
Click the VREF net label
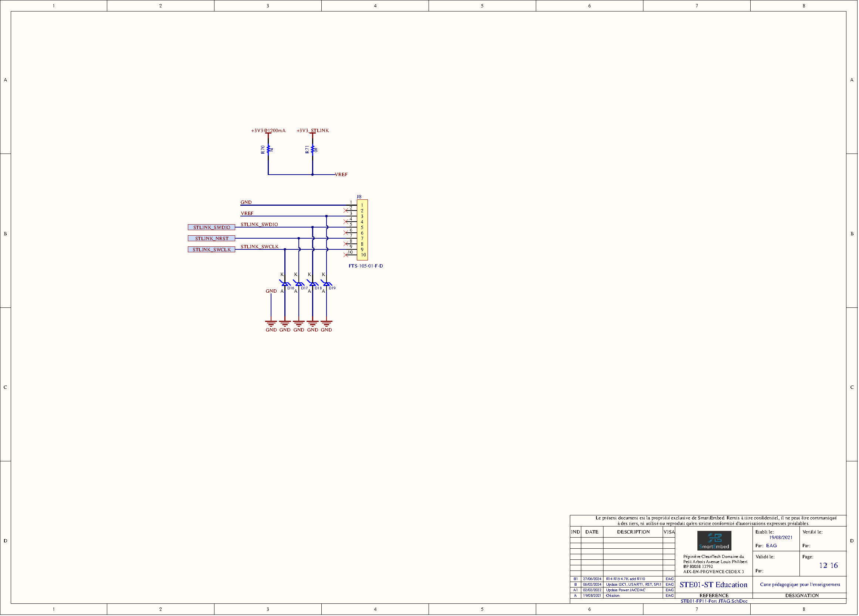pos(247,213)
